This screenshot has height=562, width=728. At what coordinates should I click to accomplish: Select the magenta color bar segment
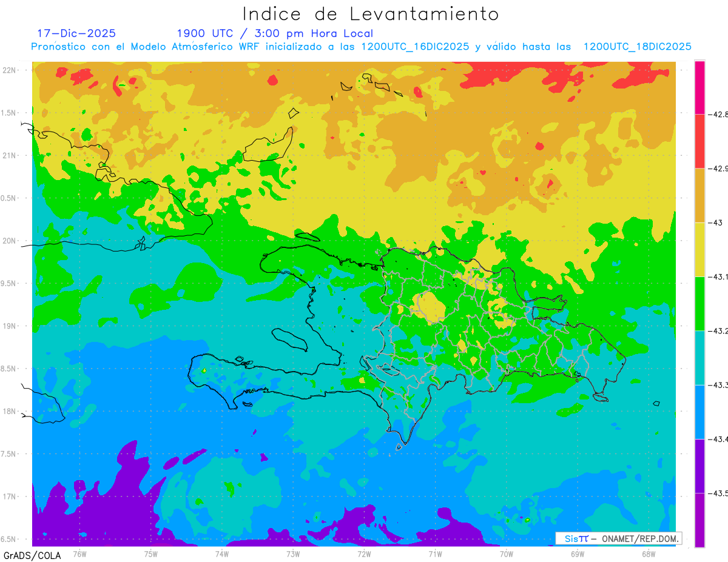click(x=699, y=87)
